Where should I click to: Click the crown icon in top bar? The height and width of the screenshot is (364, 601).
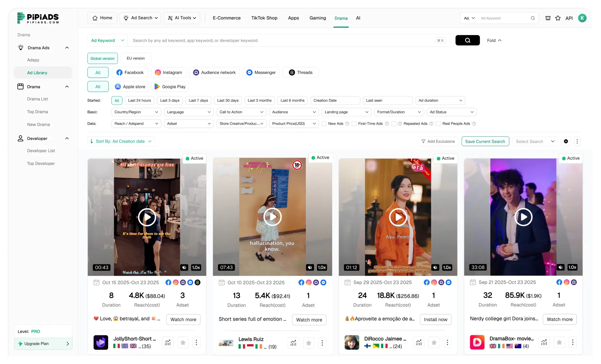pos(548,18)
